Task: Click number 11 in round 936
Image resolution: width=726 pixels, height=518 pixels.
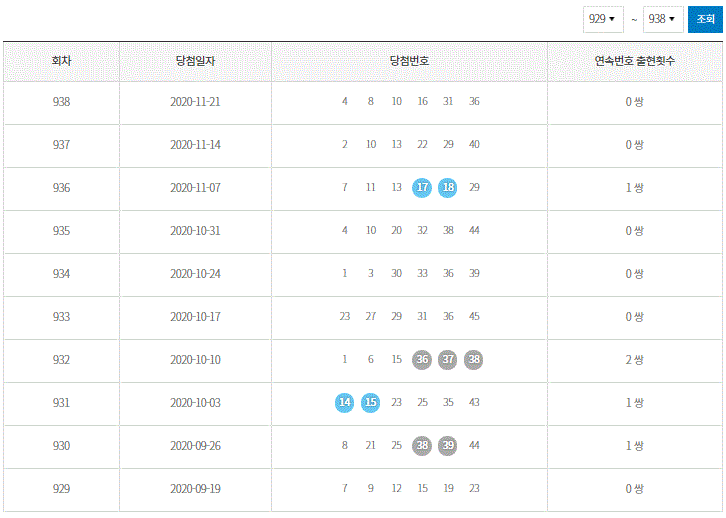Action: (370, 187)
